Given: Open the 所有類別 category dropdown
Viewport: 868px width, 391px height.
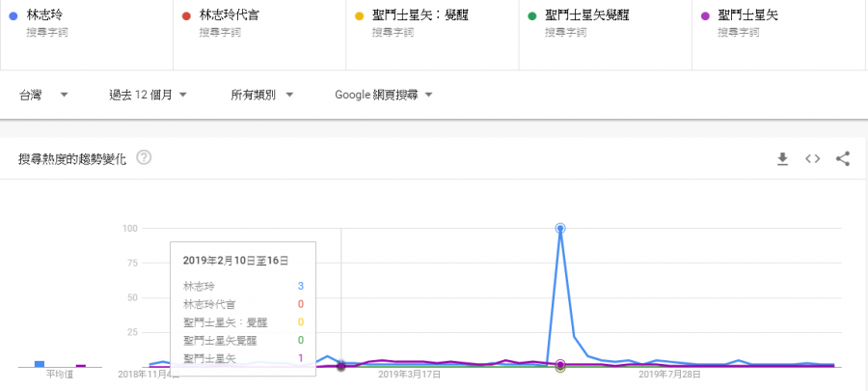Looking at the screenshot, I should coord(261,95).
